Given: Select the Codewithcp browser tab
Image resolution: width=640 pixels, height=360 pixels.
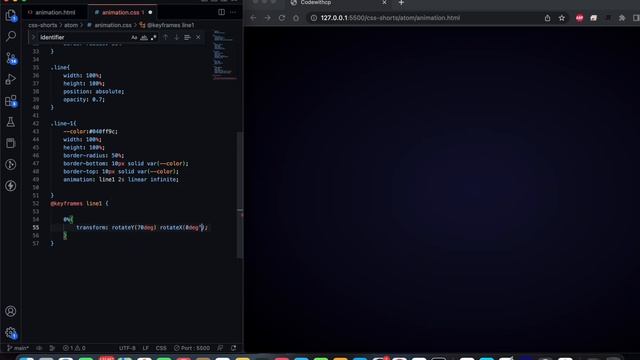Looking at the screenshot, I should point(339,3).
